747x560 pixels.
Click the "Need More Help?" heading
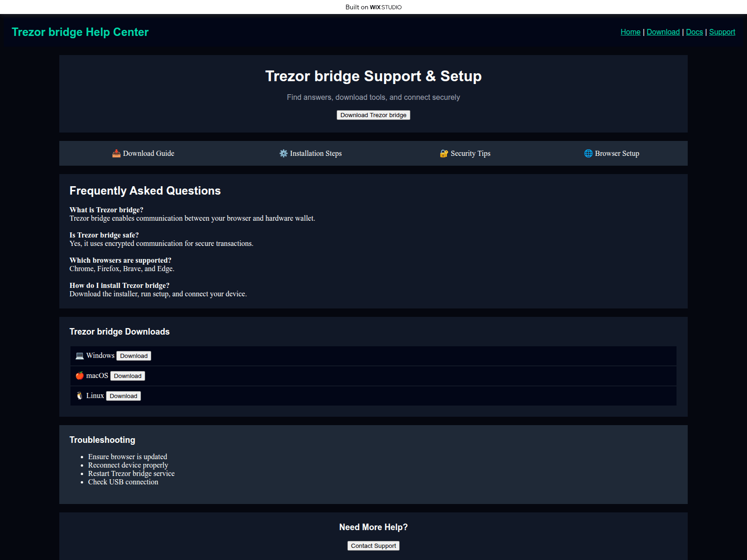coord(373,527)
